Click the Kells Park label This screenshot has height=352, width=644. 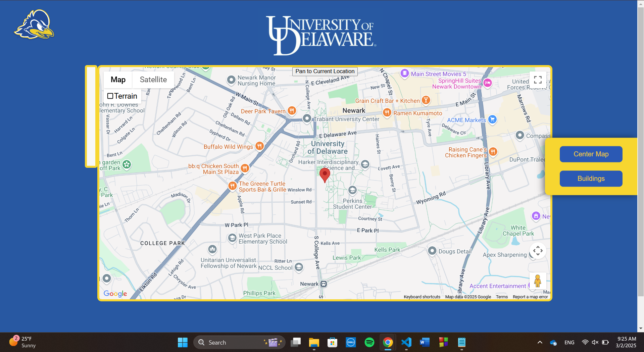point(387,250)
